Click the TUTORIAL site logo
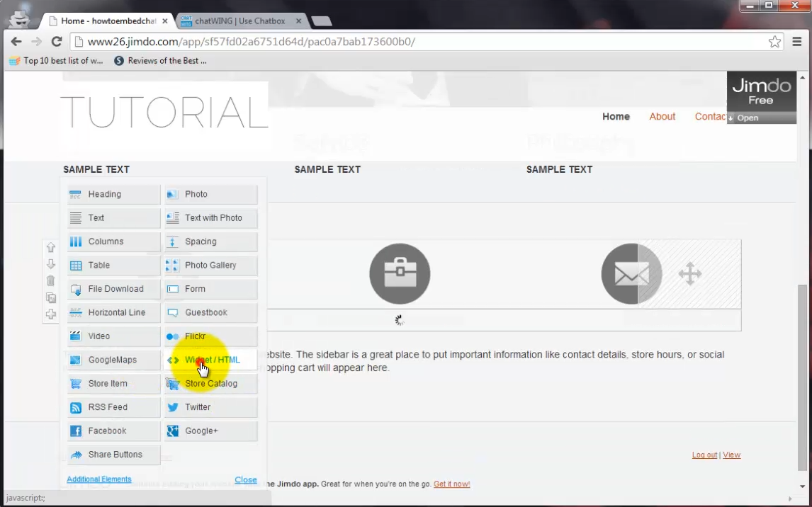 pyautogui.click(x=164, y=112)
